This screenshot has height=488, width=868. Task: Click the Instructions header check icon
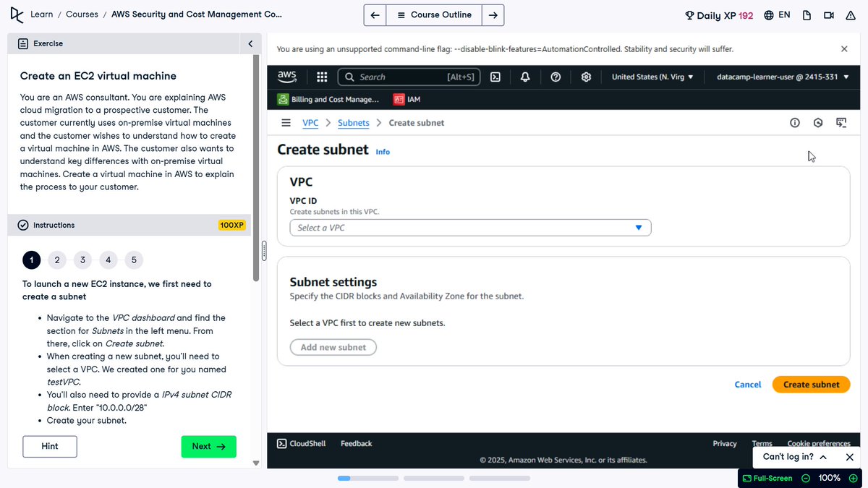coord(23,226)
